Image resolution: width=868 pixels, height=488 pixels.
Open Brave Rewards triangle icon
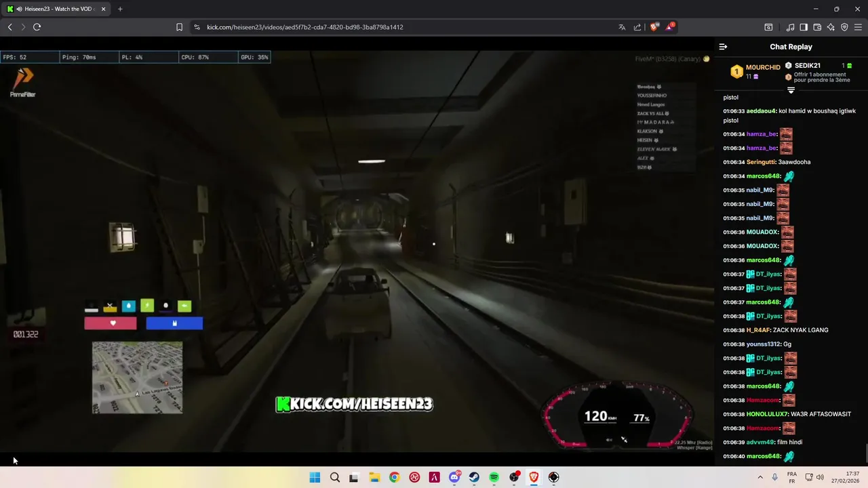(x=670, y=27)
